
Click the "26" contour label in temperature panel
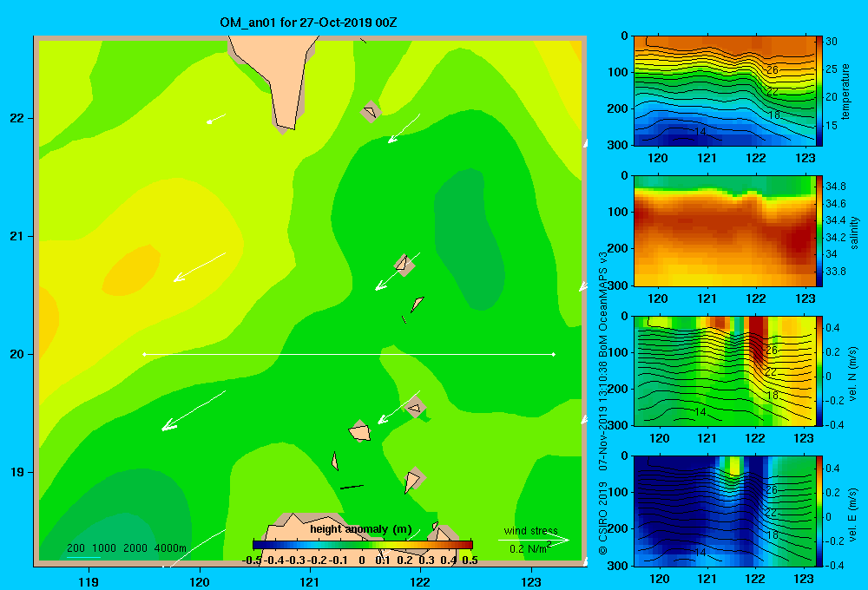point(773,70)
